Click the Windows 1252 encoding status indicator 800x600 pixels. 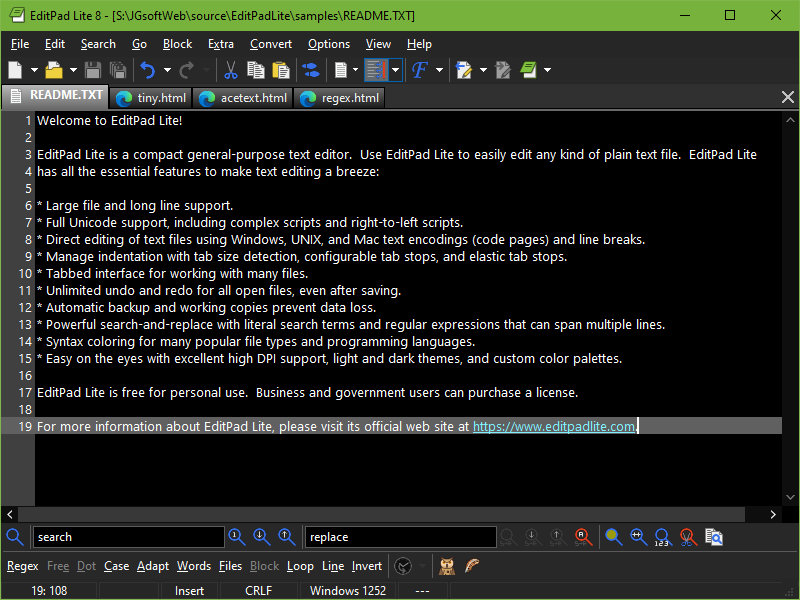coord(348,591)
